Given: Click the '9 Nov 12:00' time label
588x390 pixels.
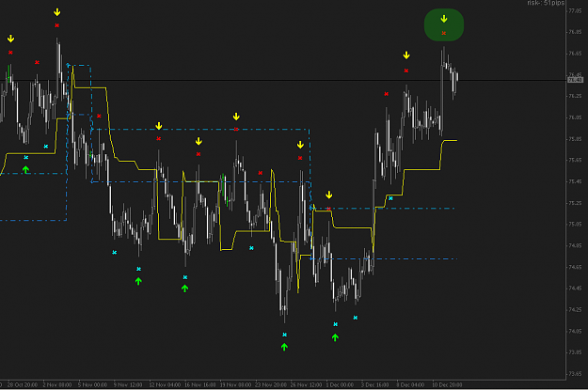Looking at the screenshot, I should pyautogui.click(x=128, y=384).
